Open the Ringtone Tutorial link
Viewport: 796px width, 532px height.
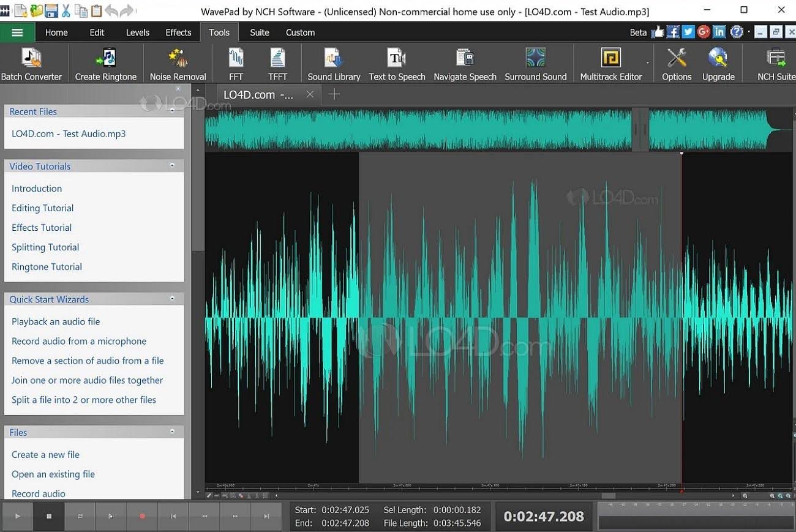tap(47, 267)
